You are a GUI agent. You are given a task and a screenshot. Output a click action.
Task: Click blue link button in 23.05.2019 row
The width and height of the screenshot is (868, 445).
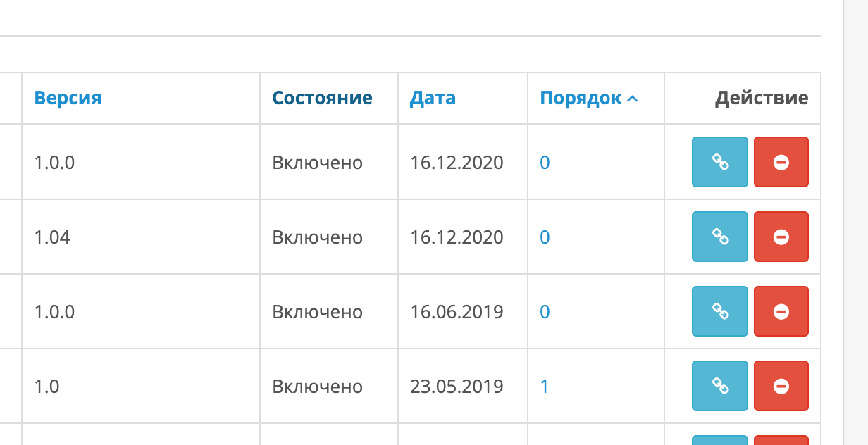coord(720,386)
